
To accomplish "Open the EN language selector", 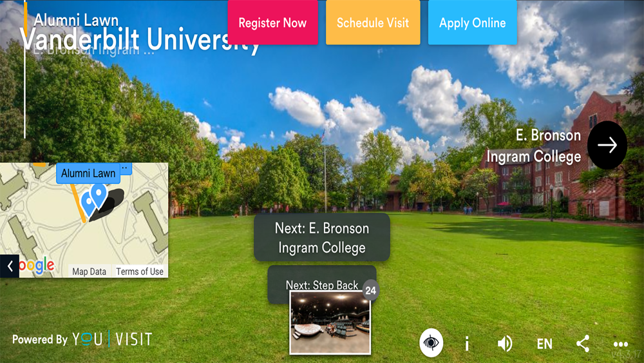I will (x=545, y=344).
